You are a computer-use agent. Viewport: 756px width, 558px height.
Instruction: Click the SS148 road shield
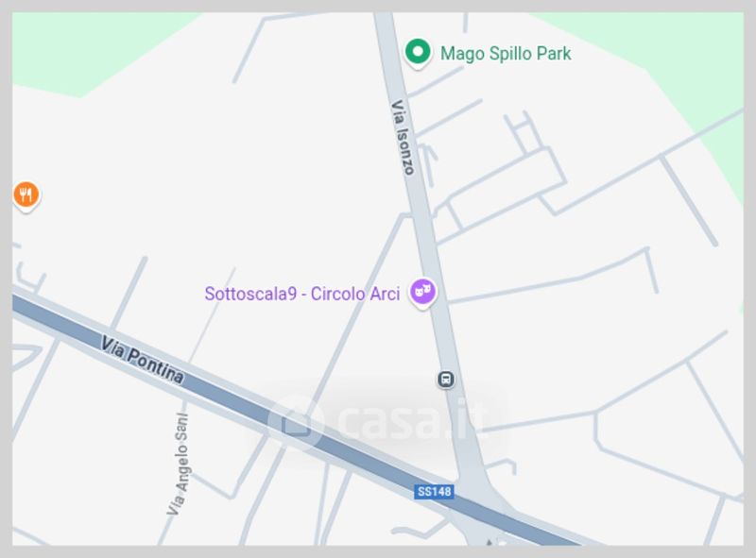(x=434, y=492)
